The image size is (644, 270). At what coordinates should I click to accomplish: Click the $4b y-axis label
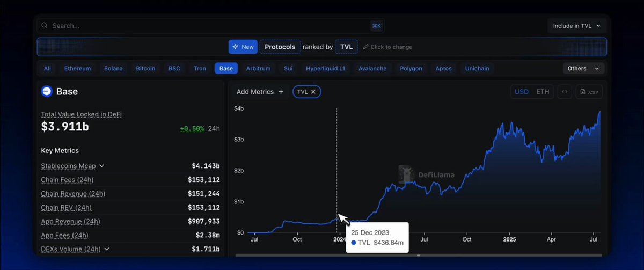point(239,108)
